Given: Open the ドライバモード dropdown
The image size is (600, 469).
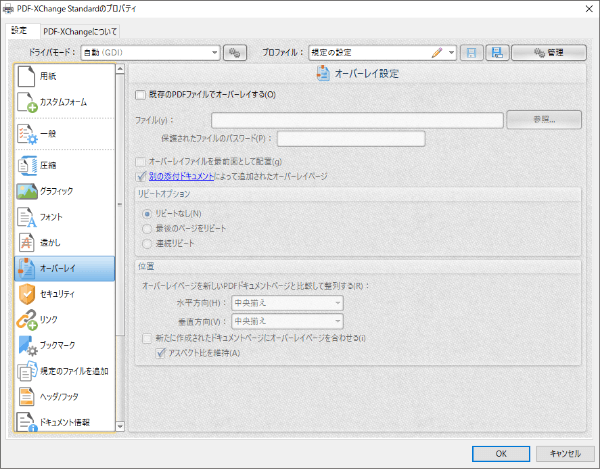Looking at the screenshot, I should [151, 53].
